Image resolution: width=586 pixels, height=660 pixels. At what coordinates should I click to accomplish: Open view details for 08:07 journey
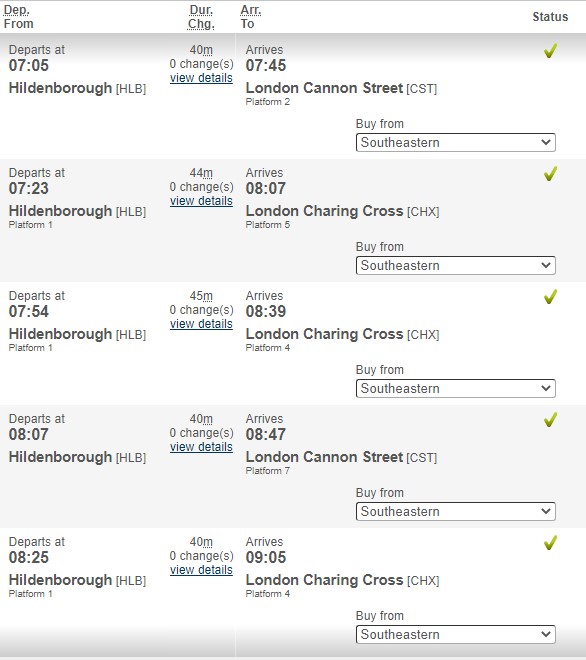[x=201, y=447]
